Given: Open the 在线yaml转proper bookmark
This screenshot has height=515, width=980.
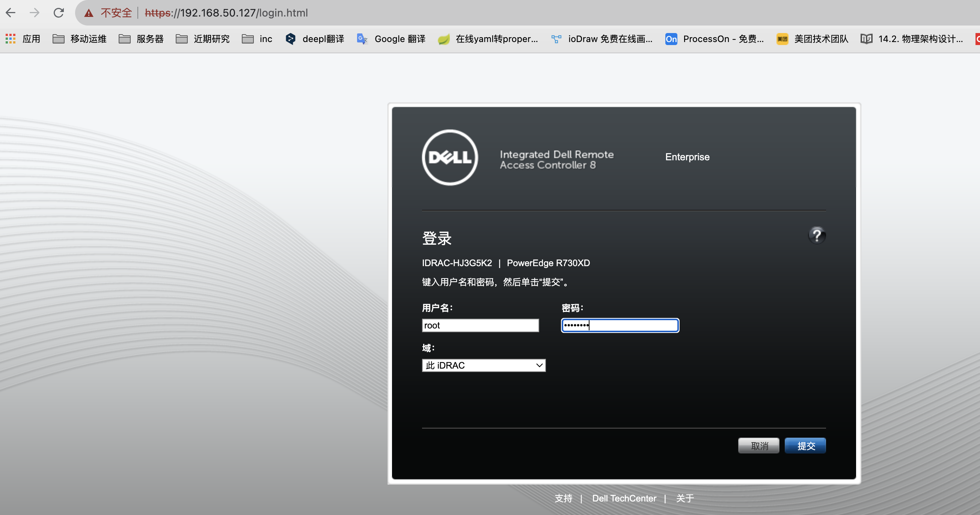Looking at the screenshot, I should pos(488,39).
